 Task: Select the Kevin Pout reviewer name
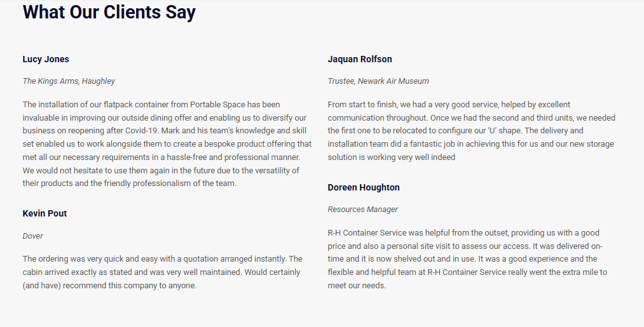coord(45,213)
